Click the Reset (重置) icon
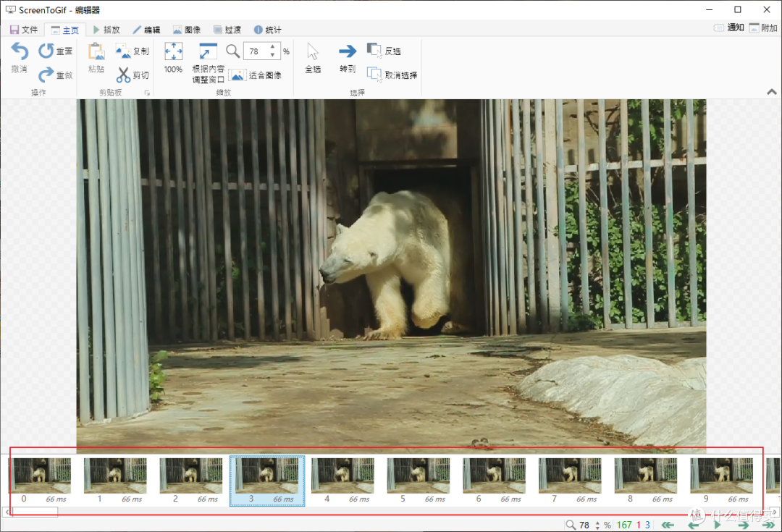The width and height of the screenshot is (782, 532). tap(46, 51)
